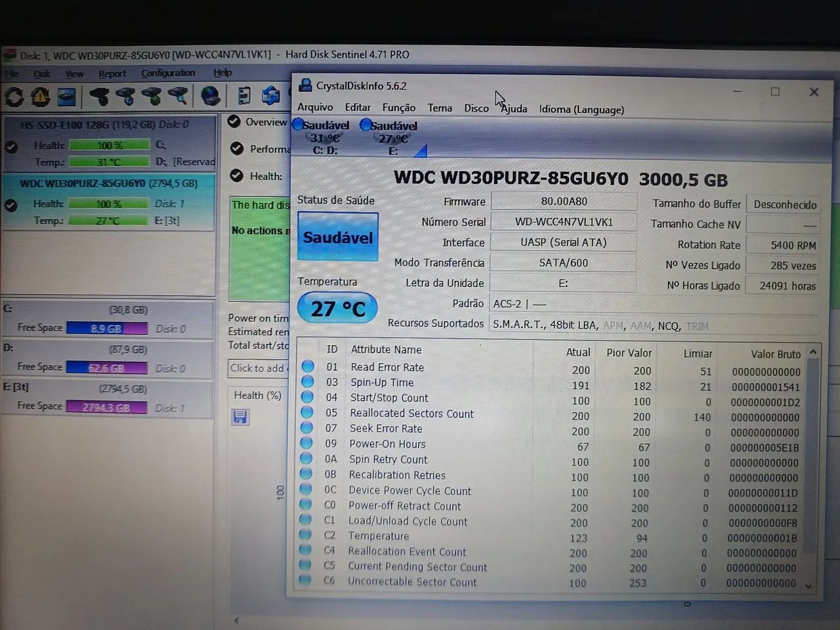Click the disk icon with magnifier

(x=178, y=96)
